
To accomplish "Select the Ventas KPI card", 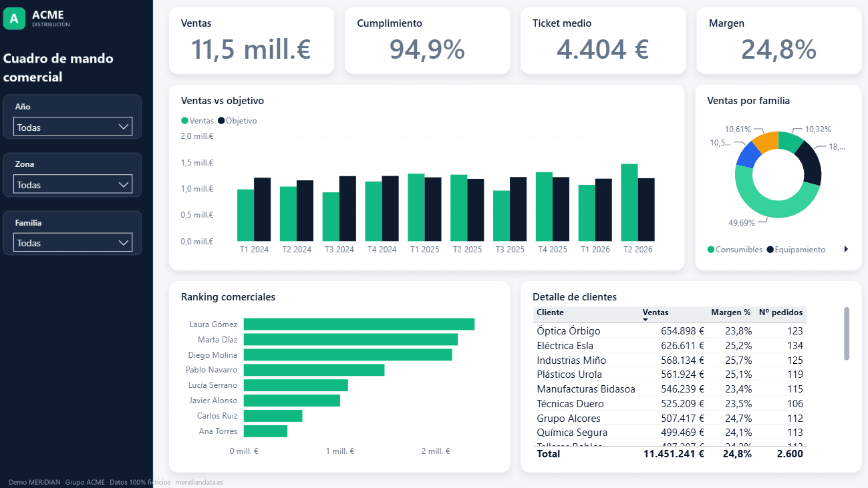I will click(251, 41).
